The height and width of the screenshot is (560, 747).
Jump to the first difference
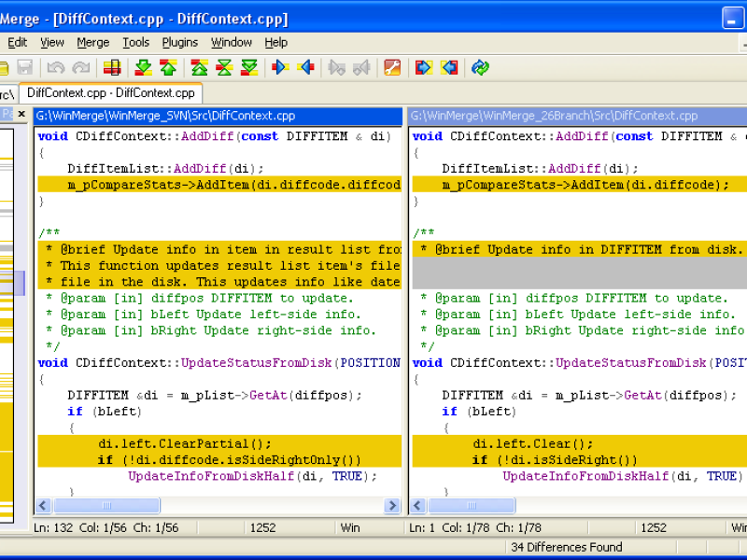click(199, 67)
